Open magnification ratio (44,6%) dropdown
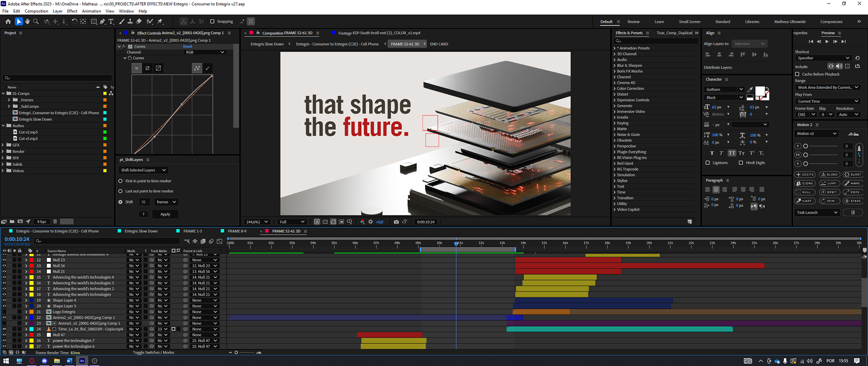Viewport: 868px width, 366px height. [x=257, y=222]
